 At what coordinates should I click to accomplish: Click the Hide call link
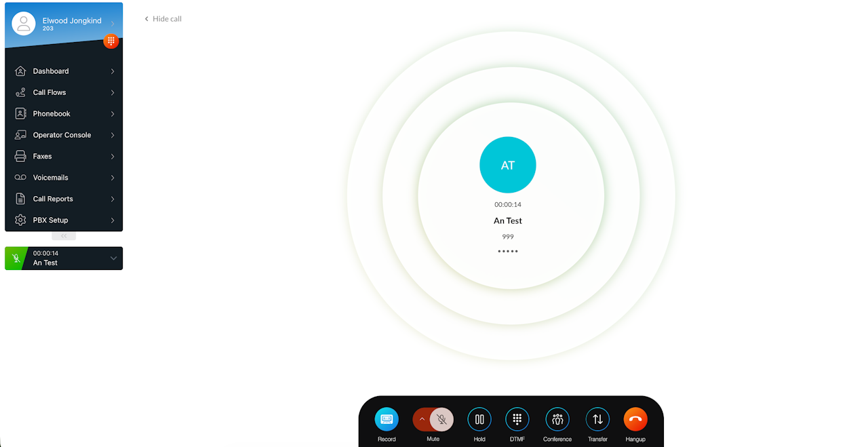pyautogui.click(x=163, y=19)
